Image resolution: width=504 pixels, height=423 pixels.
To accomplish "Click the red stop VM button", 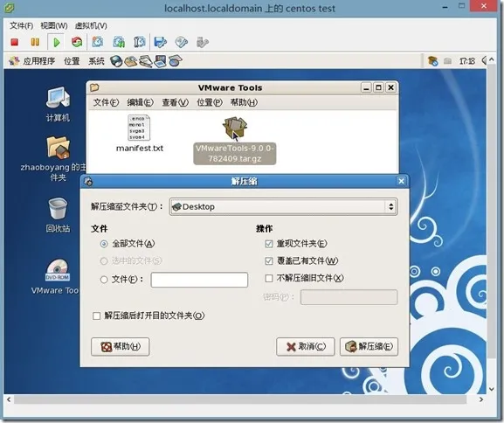I will [14, 42].
